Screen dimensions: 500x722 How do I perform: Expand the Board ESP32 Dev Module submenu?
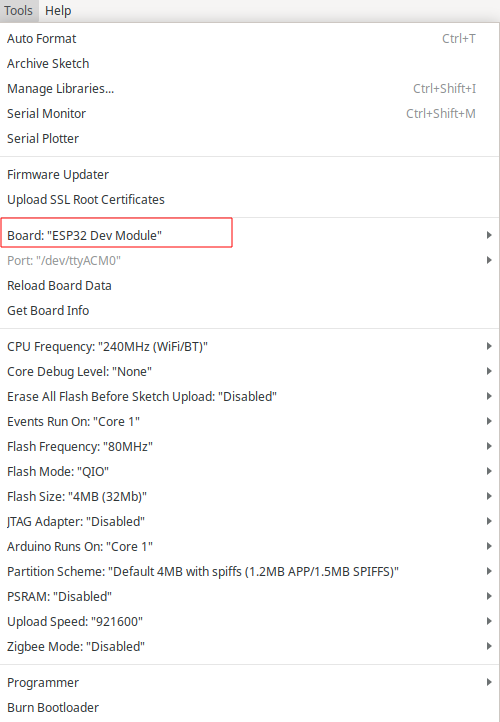pyautogui.click(x=250, y=235)
